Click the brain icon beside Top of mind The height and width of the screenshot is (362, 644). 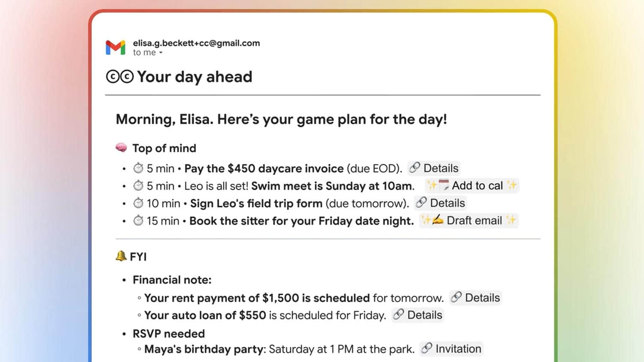point(122,148)
